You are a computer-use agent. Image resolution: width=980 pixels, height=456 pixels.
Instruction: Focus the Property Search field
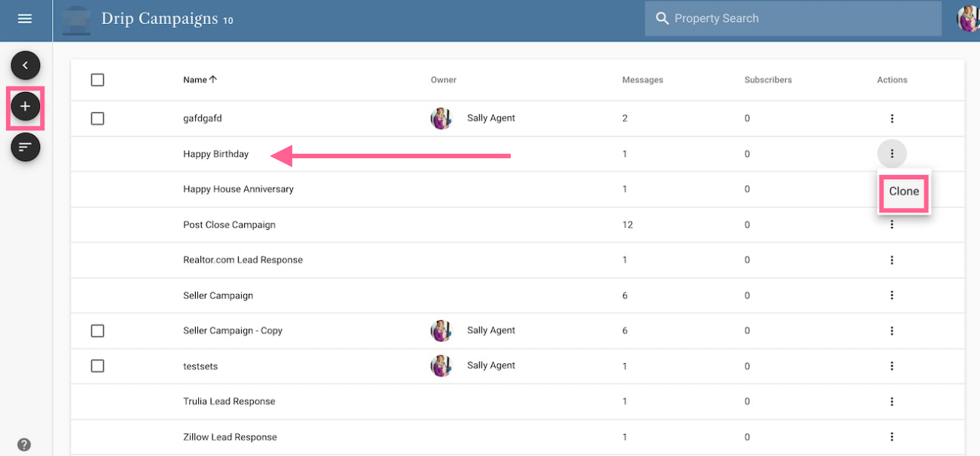click(x=793, y=18)
